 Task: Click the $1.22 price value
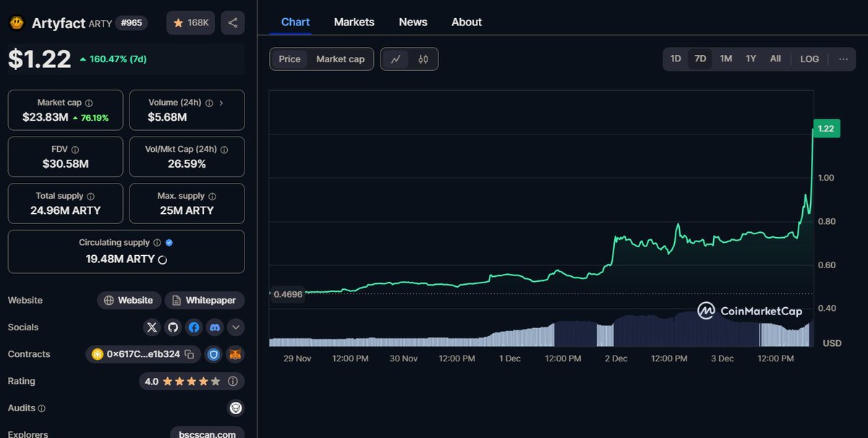pos(40,59)
